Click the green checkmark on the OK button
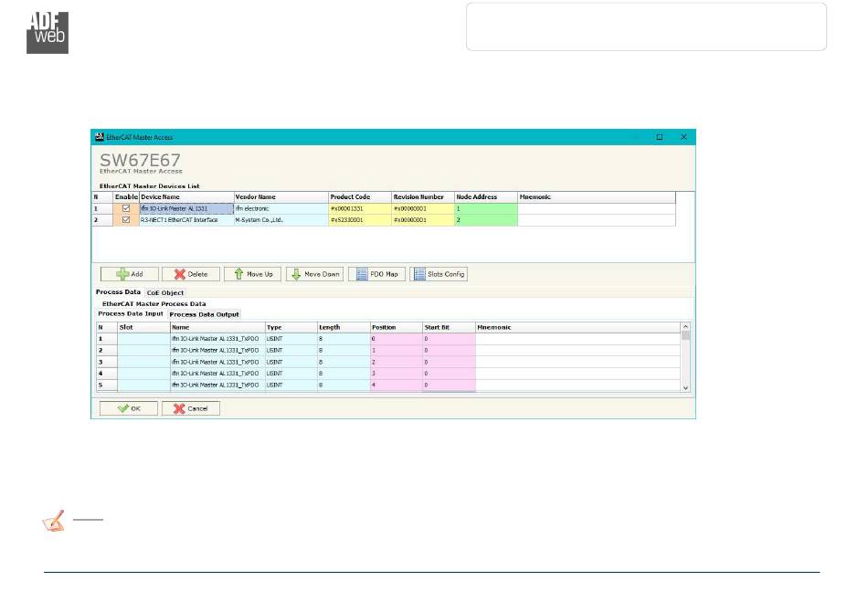The image size is (868, 602). click(x=123, y=408)
